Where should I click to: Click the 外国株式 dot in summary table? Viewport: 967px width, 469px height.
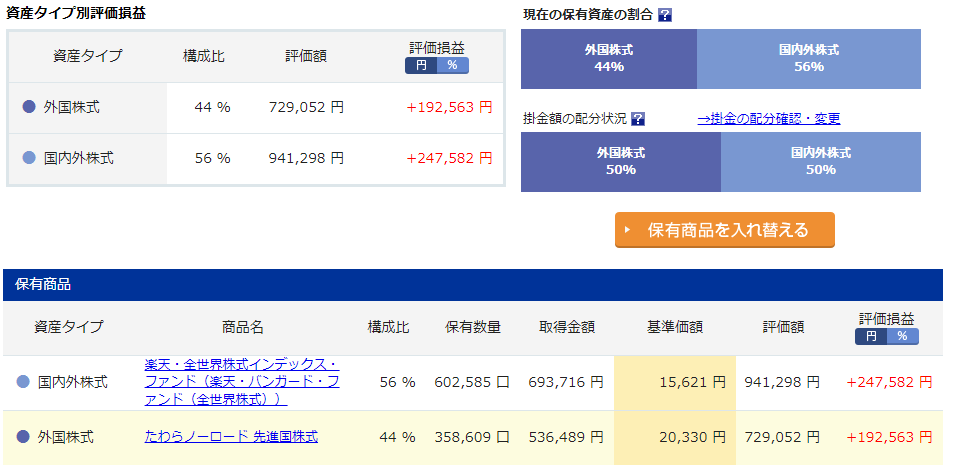click(x=28, y=107)
